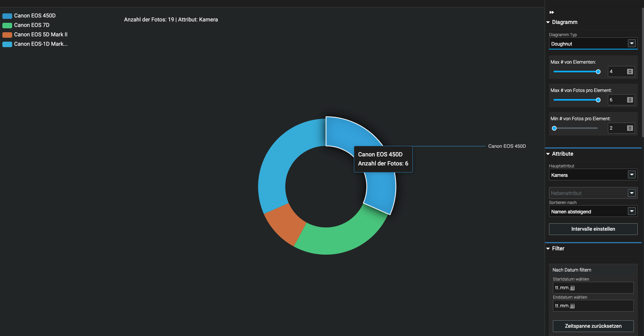The image size is (644, 336).
Task: Click the Canon EOS 7D legend label
Action: (x=32, y=25)
